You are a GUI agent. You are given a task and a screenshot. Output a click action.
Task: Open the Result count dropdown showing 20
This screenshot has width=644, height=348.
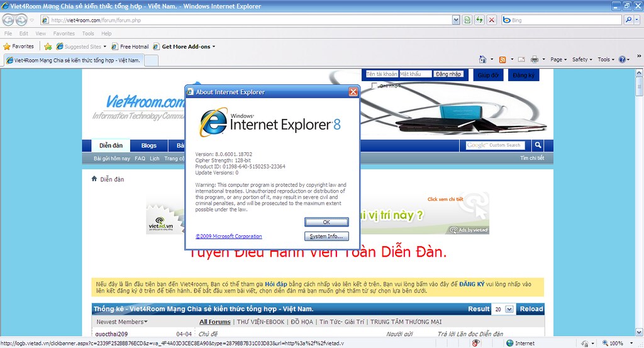click(503, 309)
